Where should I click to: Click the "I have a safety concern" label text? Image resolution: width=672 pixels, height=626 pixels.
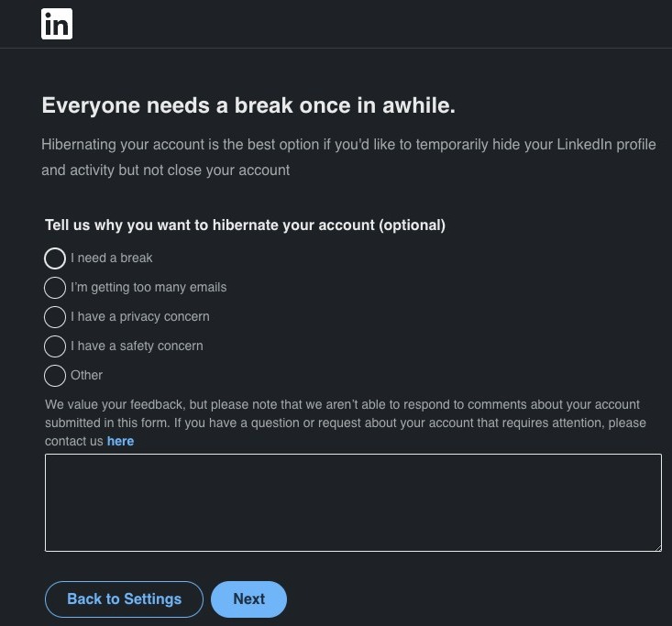coord(137,346)
